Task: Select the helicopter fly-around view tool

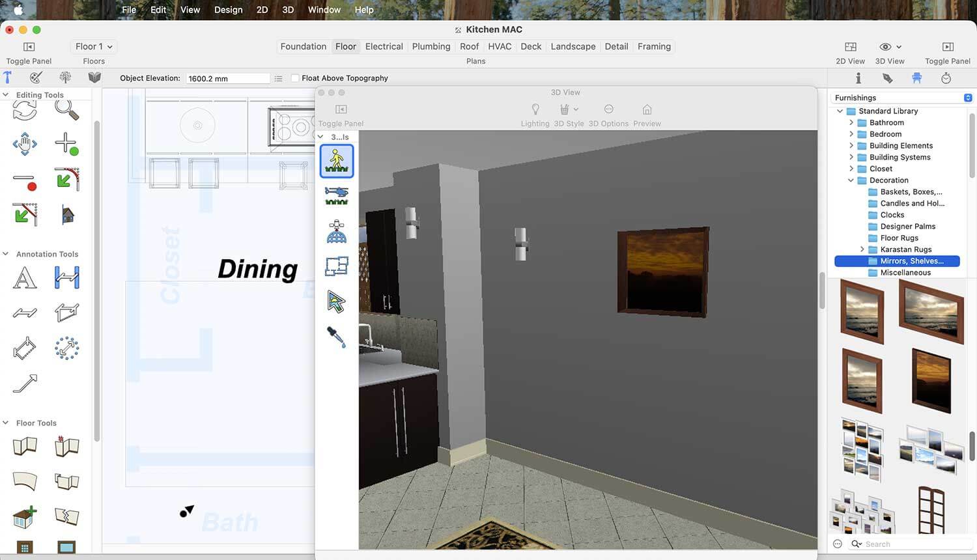Action: click(x=337, y=195)
